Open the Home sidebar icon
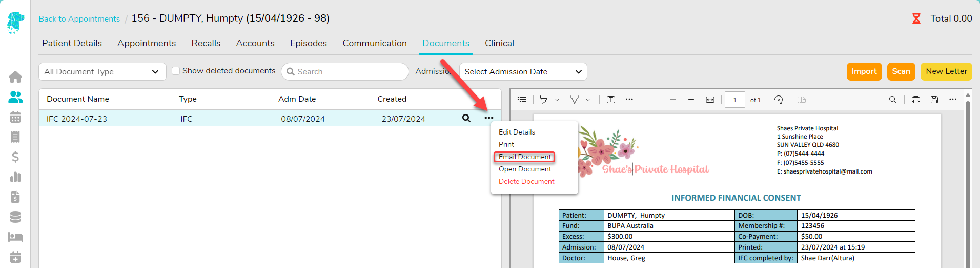 tap(15, 77)
